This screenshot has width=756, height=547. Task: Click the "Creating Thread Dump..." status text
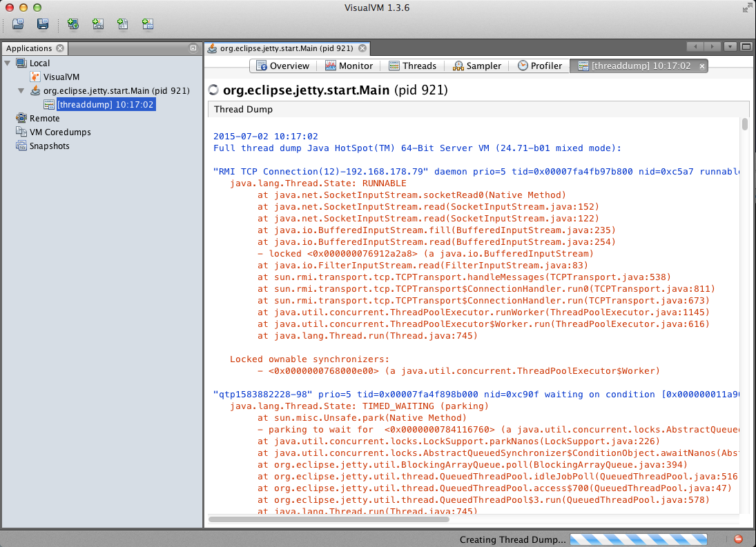[x=512, y=540]
